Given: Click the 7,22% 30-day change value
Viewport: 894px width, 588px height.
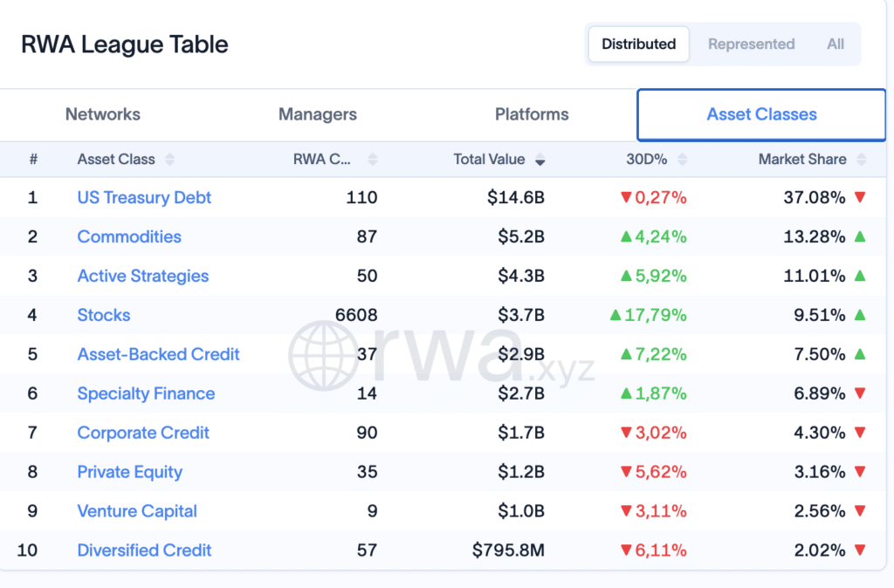Looking at the screenshot, I should click(x=660, y=354).
